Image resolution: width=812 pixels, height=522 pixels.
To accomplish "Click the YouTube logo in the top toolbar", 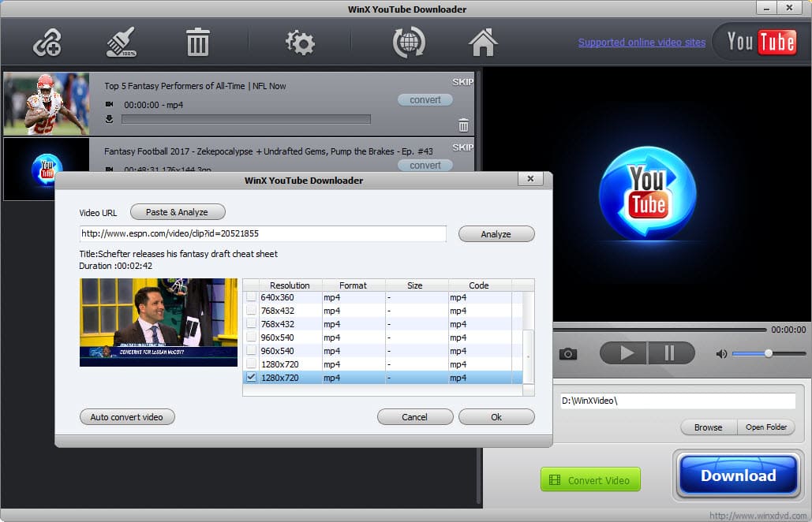I will click(x=761, y=43).
